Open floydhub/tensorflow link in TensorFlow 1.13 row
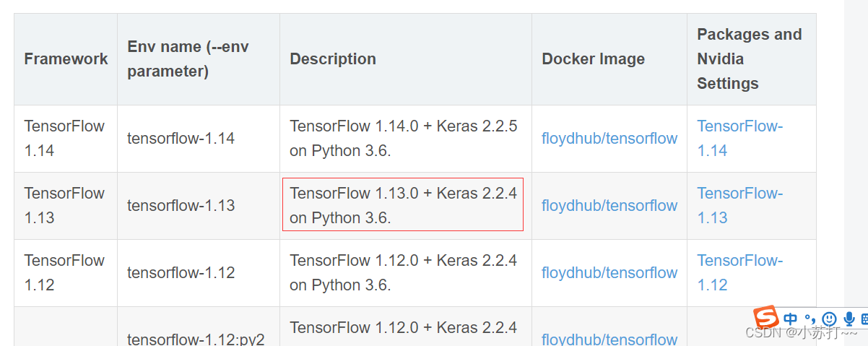This screenshot has height=346, width=868. click(609, 205)
